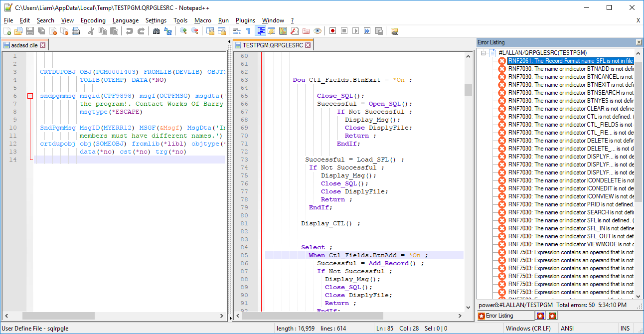This screenshot has height=334, width=644.
Task: Click the Undo arrow icon
Action: click(x=130, y=31)
